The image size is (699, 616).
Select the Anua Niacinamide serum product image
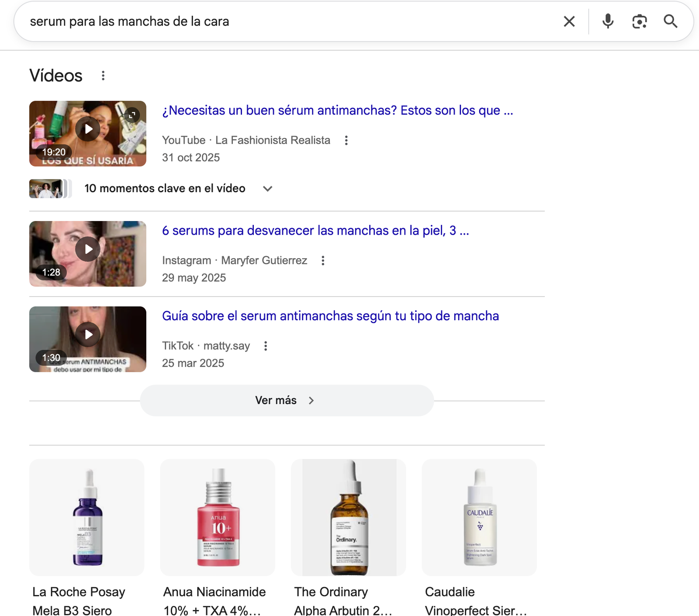click(x=218, y=518)
